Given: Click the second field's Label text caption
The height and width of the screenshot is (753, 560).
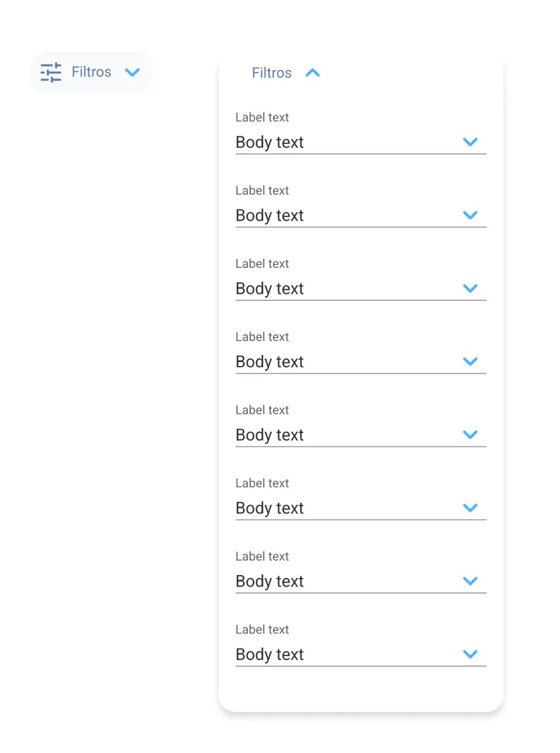Looking at the screenshot, I should click(x=262, y=191).
